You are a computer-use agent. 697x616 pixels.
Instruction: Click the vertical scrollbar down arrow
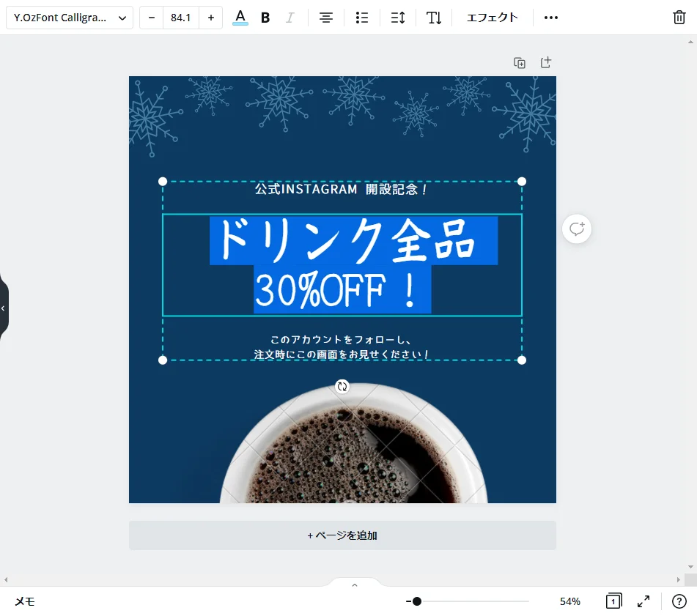(690, 567)
